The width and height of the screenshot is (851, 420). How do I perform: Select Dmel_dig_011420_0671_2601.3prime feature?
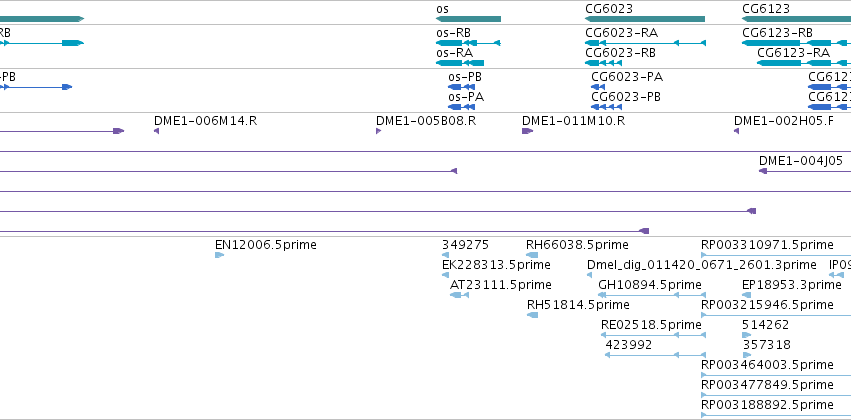click(x=589, y=275)
